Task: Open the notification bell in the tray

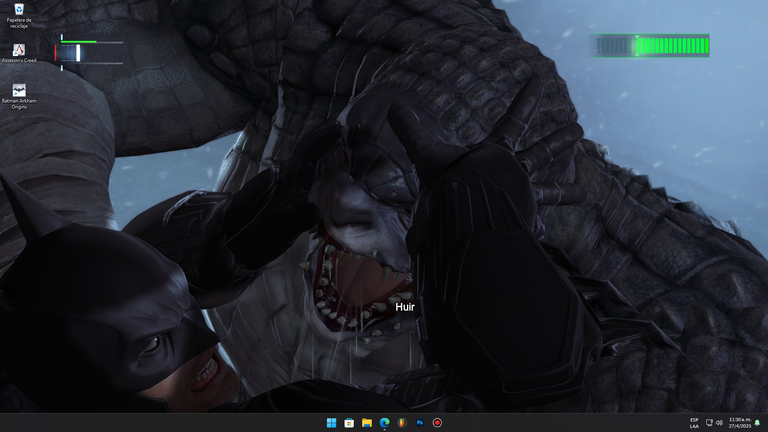Action: tap(757, 423)
